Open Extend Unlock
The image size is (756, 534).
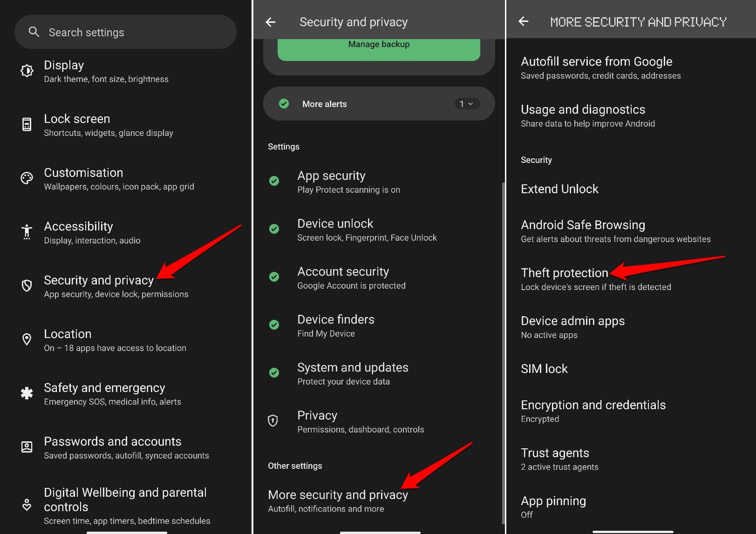click(x=631, y=189)
